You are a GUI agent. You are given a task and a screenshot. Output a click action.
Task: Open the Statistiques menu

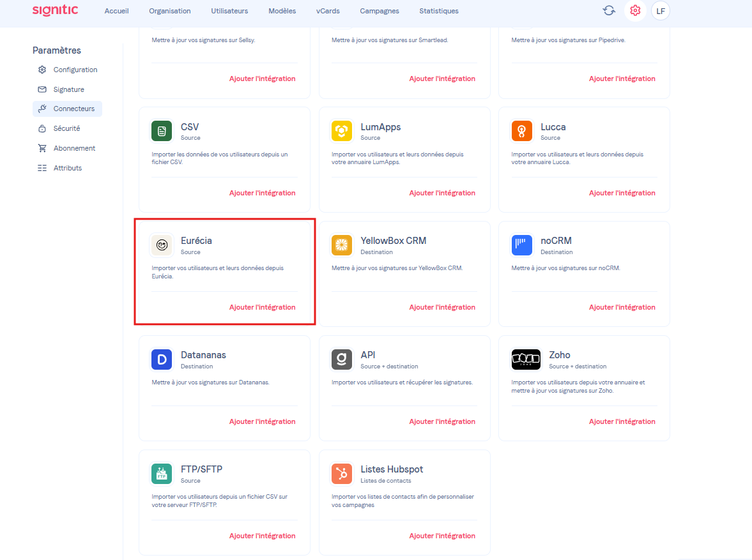(439, 11)
